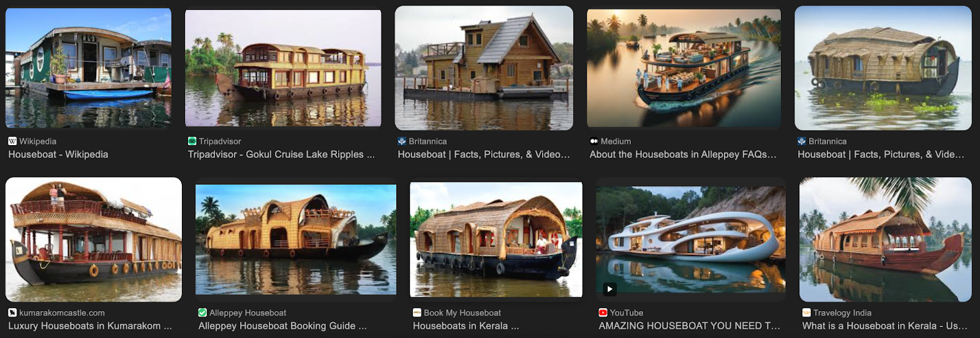The width and height of the screenshot is (980, 338).
Task: Click the Alleppey Houseboat green favicon
Action: tap(203, 313)
